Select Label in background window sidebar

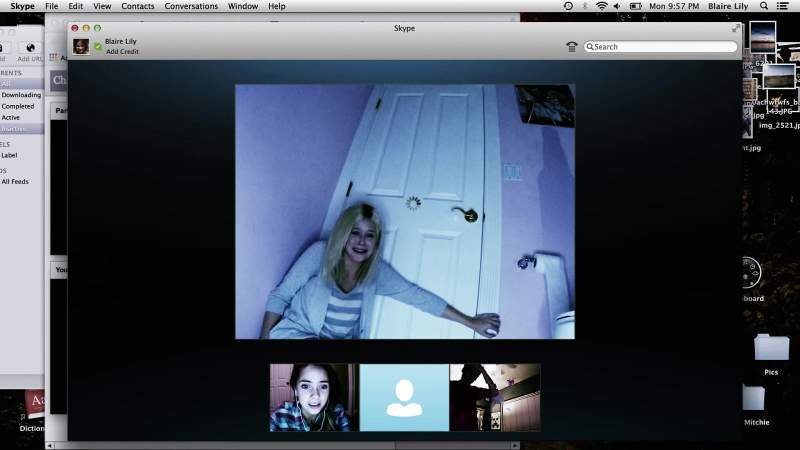[x=9, y=155]
